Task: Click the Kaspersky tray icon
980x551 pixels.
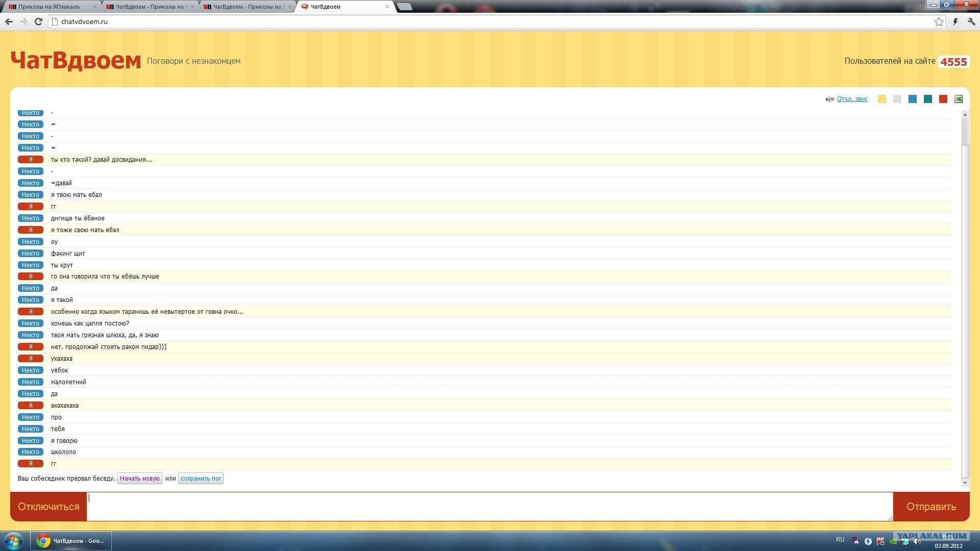Action: pyautogui.click(x=880, y=541)
